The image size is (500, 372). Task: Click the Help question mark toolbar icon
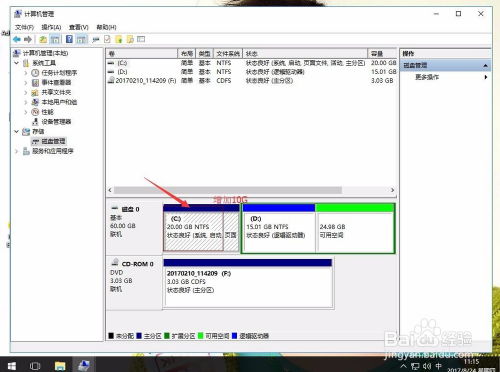pyautogui.click(x=69, y=39)
